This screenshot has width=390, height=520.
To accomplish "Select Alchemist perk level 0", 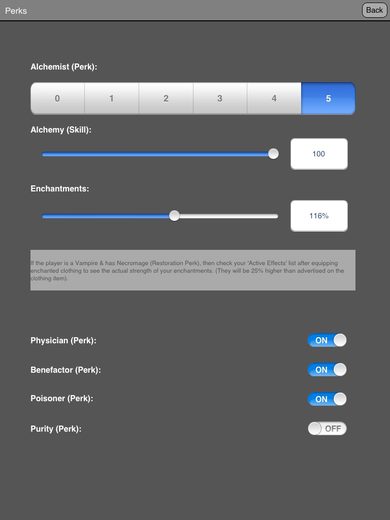I will pos(57,98).
